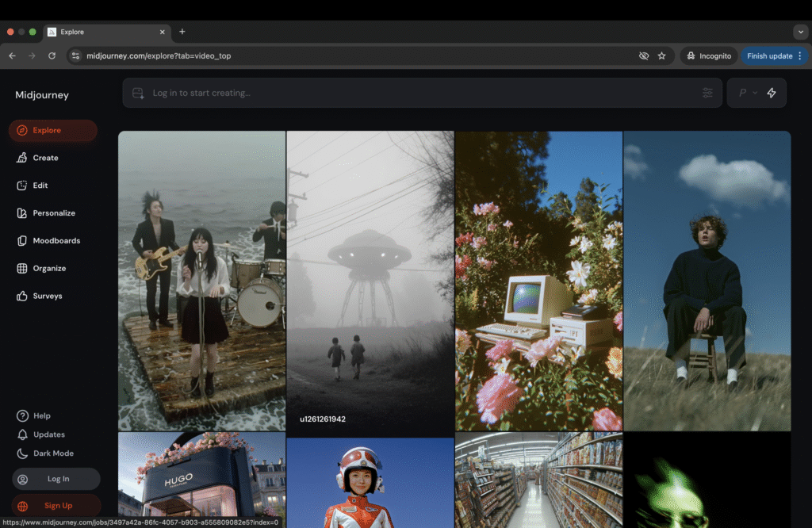Open the tab search chevron dropdown

point(800,32)
